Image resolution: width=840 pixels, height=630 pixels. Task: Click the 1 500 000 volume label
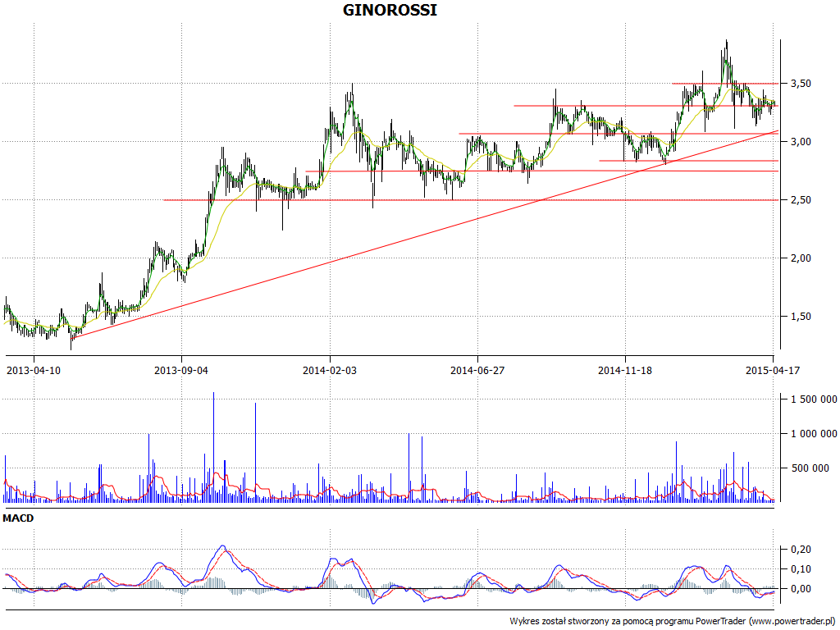(815, 399)
